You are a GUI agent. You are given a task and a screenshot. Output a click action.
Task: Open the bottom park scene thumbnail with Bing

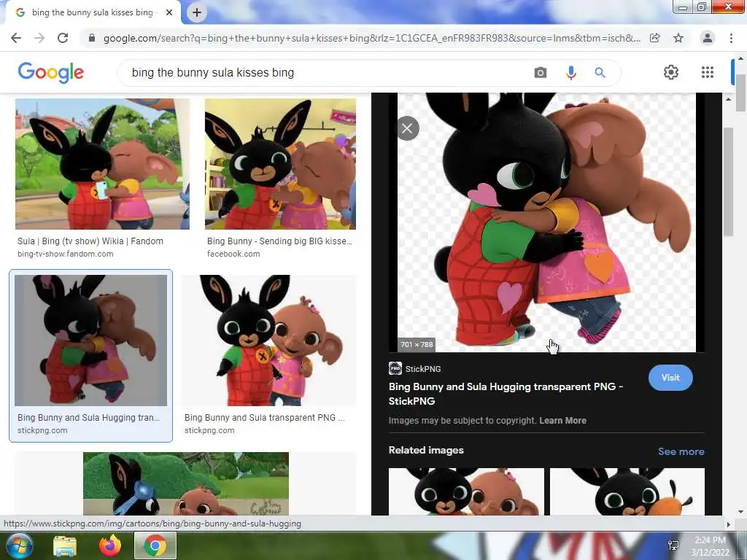coord(186,483)
